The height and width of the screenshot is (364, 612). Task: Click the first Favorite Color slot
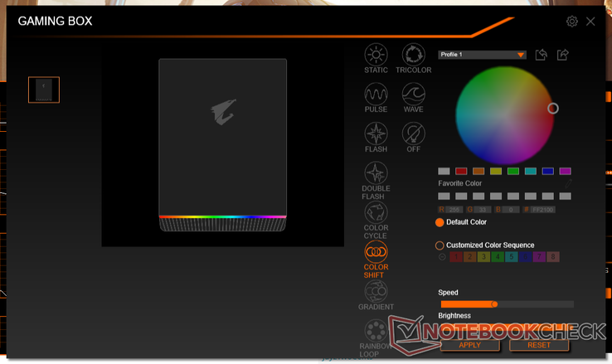coord(444,196)
